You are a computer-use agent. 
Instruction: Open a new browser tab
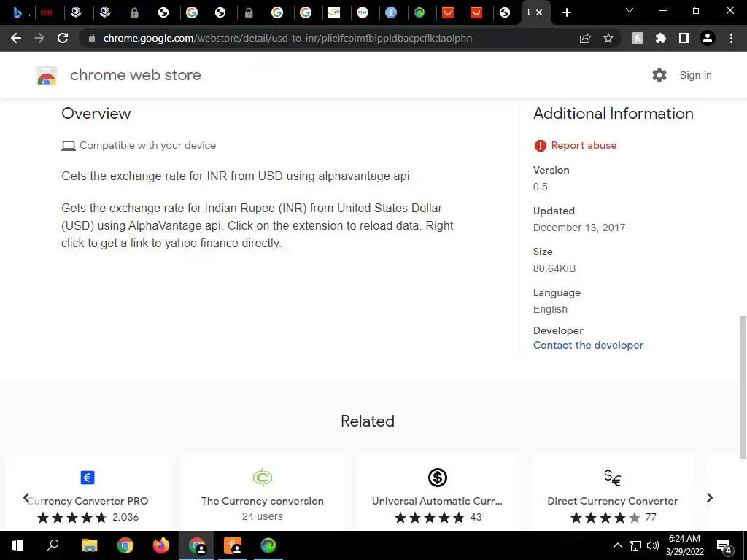(x=566, y=12)
